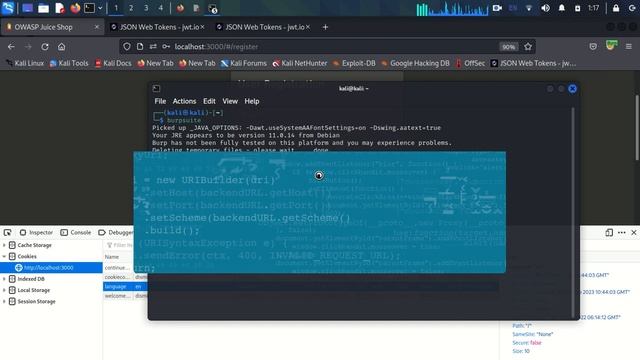Open the proxy extension icon in the toolbar
Image resolution: width=640 pixels, height=360 pixels.
click(611, 46)
